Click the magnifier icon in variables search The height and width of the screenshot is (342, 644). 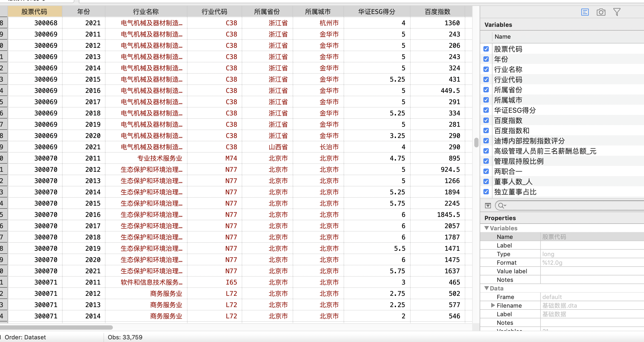click(x=501, y=206)
